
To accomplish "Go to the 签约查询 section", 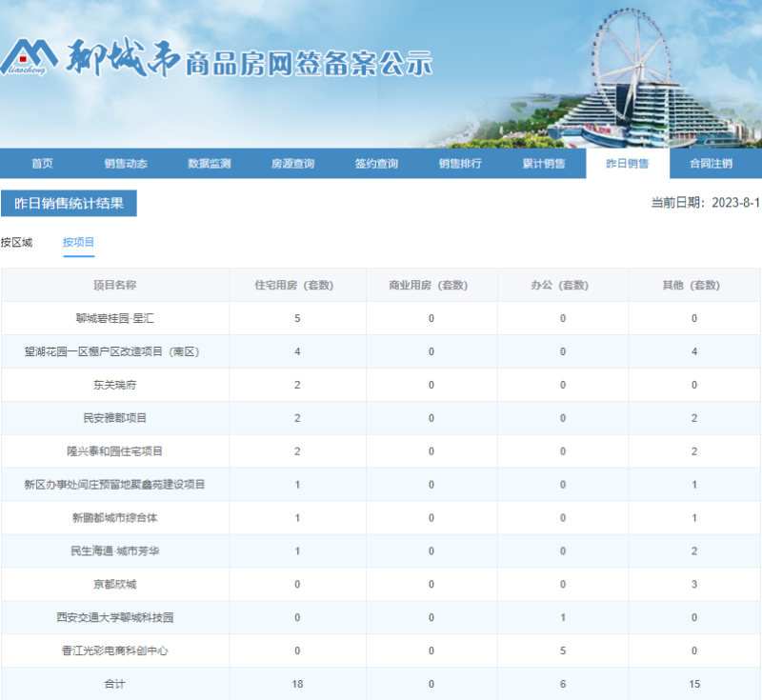I will [x=376, y=163].
